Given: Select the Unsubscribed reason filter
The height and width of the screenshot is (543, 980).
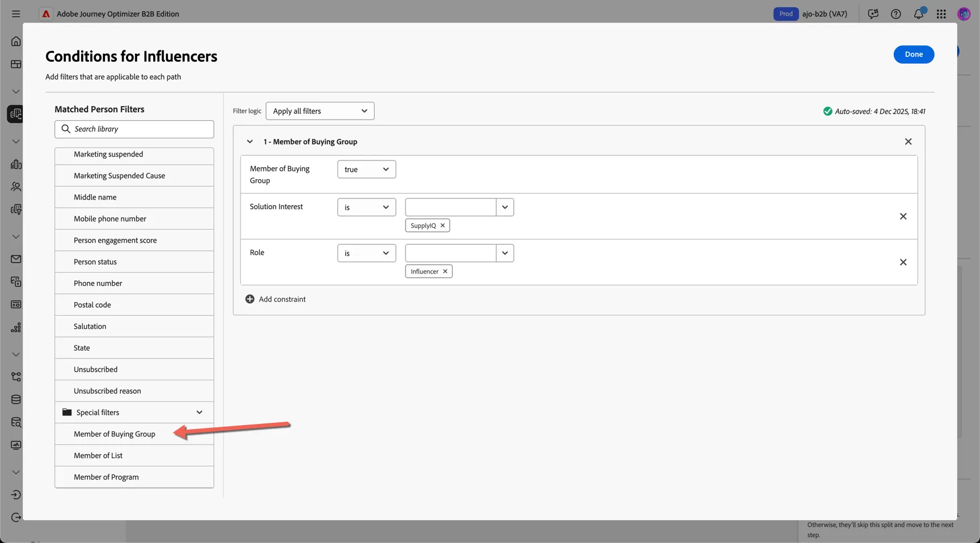Looking at the screenshot, I should 134,391.
